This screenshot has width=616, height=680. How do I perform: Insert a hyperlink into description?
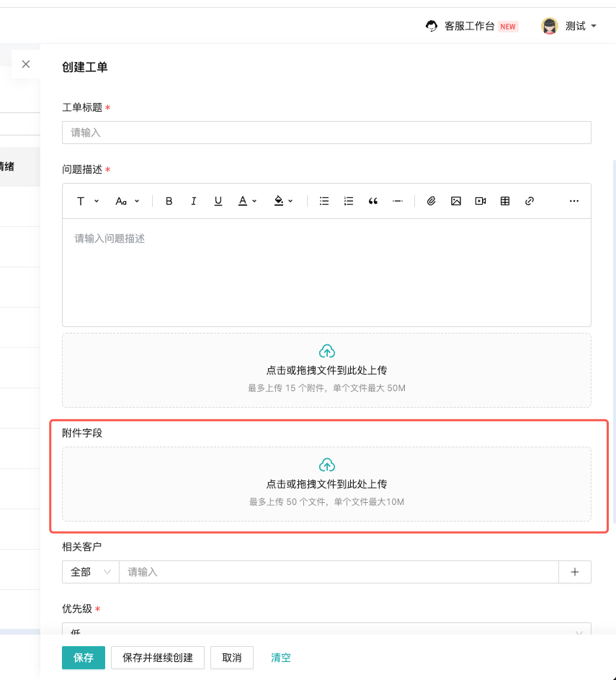pyautogui.click(x=530, y=201)
